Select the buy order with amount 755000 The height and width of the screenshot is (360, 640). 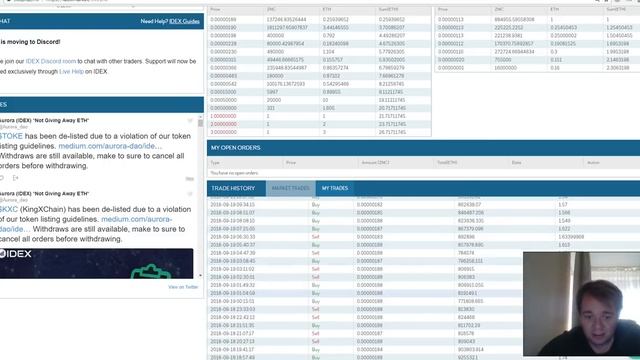click(538, 60)
